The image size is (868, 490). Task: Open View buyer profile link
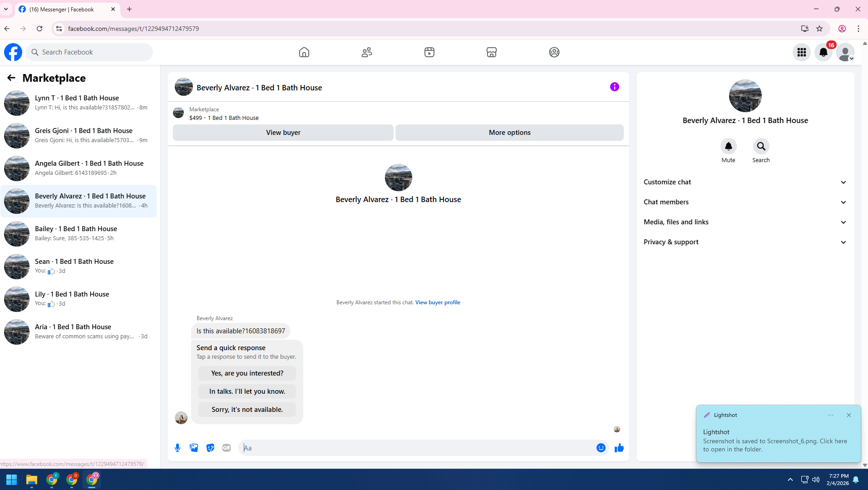pyautogui.click(x=438, y=302)
